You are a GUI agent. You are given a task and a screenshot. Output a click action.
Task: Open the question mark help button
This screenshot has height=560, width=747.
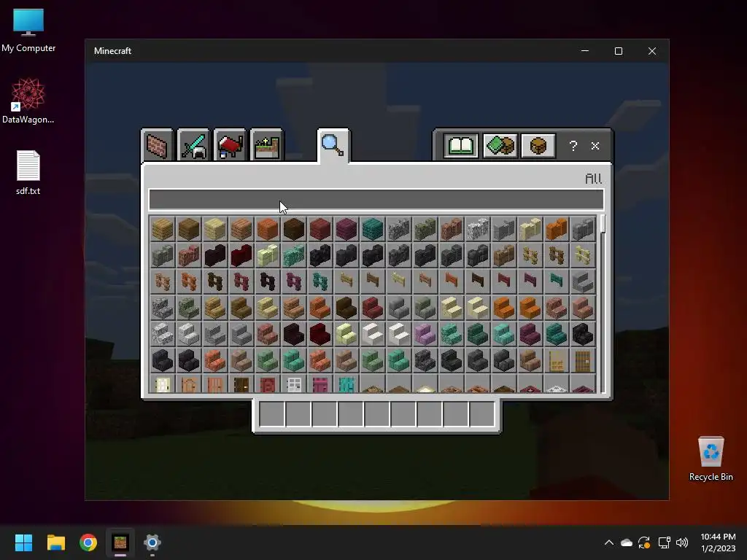(x=573, y=146)
